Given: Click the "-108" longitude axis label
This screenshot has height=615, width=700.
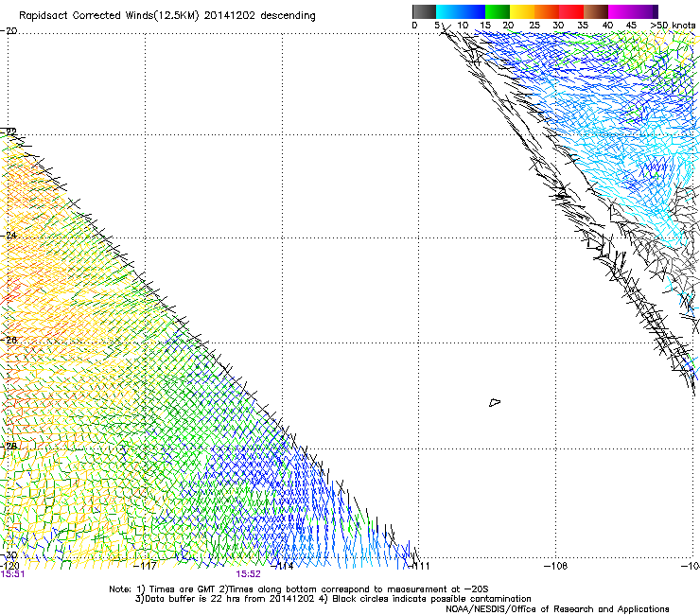Looking at the screenshot, I should tap(556, 566).
